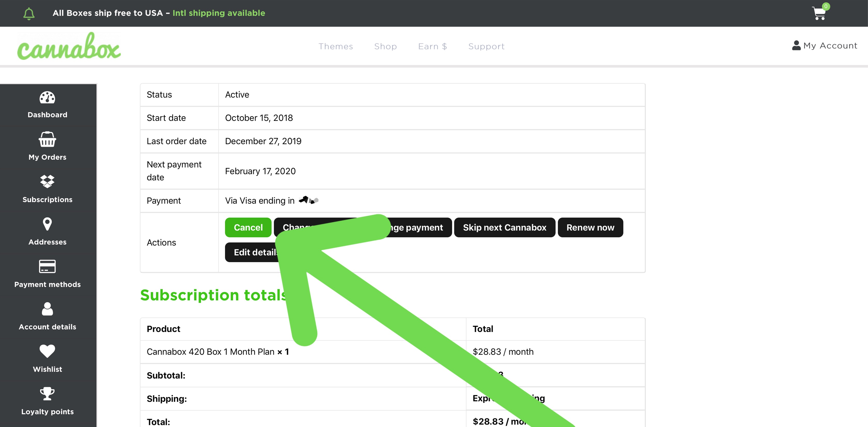Click the Dashboard gauge icon
Viewport: 868px width, 427px height.
pyautogui.click(x=47, y=98)
